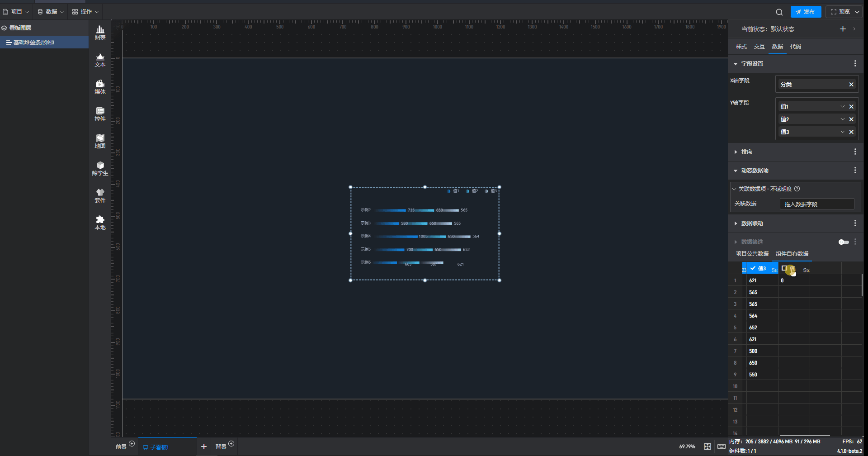Click the keyboard shortcuts icon in status bar
Screen dimensions: 868x456
[x=722, y=446]
